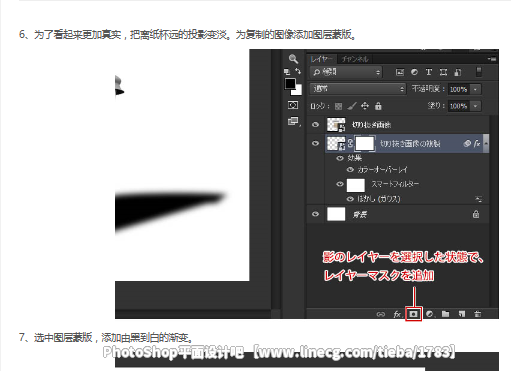This screenshot has width=511, height=371.
Task: Click Gaussian blur filter name (ぼかし (ガウス))
Action: [x=379, y=199]
